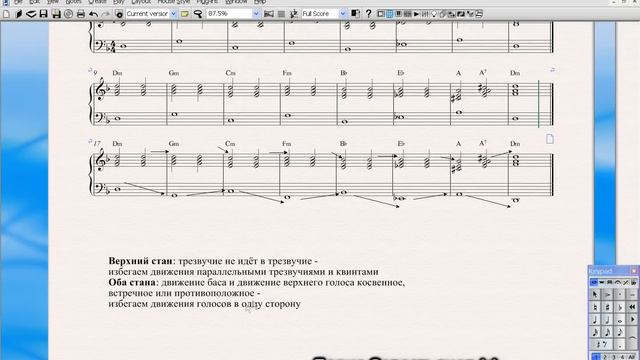Select the third Keypad layout tab
Screen dimensions: 640x360
pyautogui.click(x=609, y=282)
